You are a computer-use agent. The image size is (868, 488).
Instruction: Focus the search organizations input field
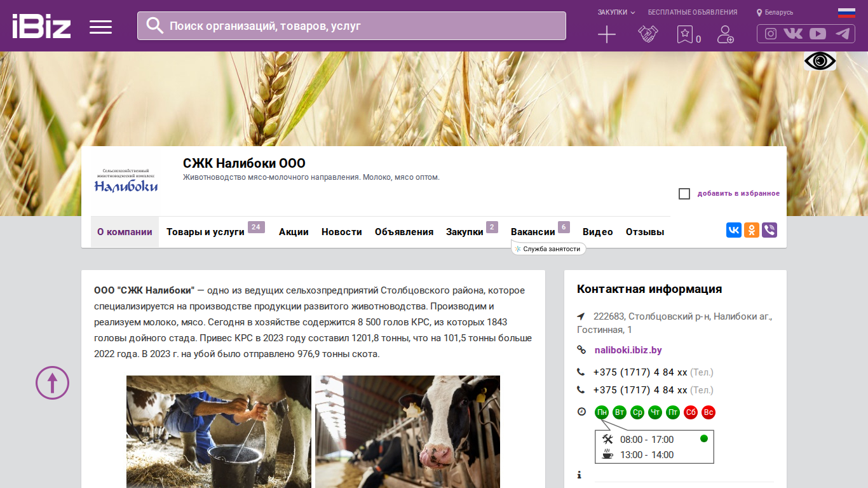coord(351,26)
